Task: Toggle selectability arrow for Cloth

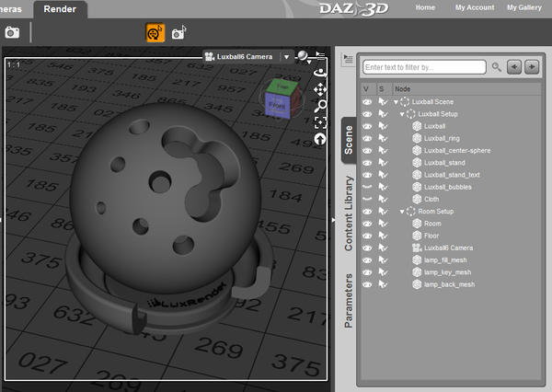Action: pyautogui.click(x=383, y=200)
